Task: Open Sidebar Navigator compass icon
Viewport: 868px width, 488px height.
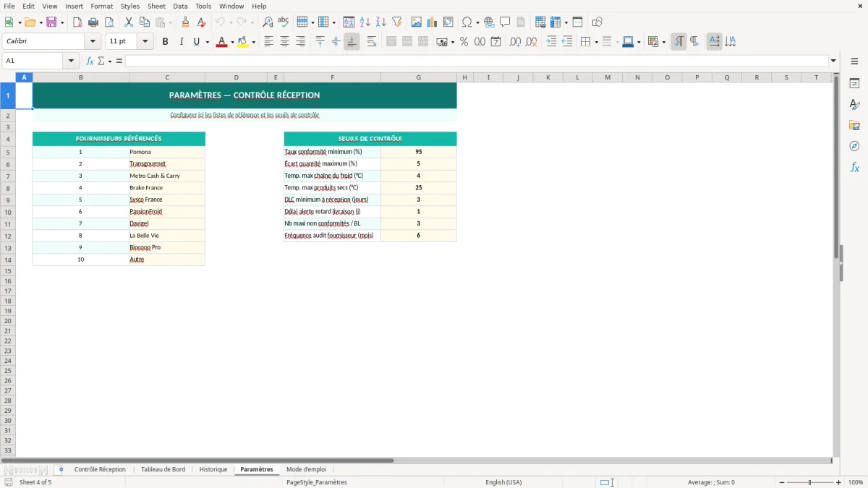Action: [854, 147]
